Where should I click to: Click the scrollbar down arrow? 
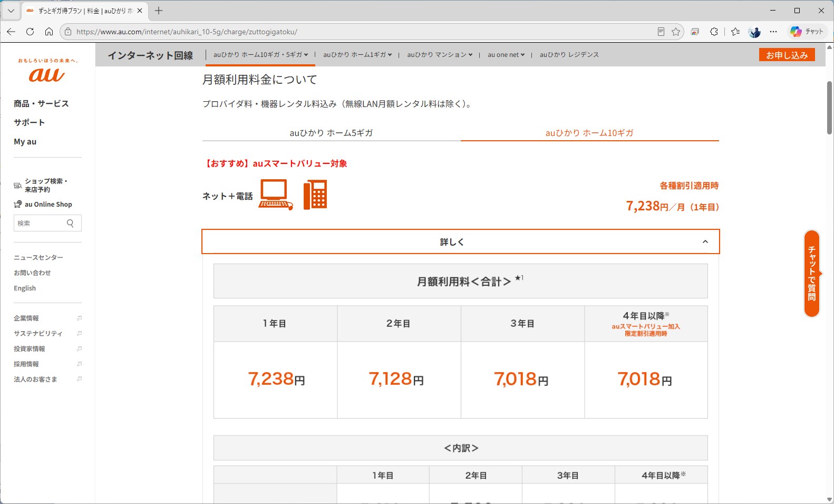tap(829, 499)
